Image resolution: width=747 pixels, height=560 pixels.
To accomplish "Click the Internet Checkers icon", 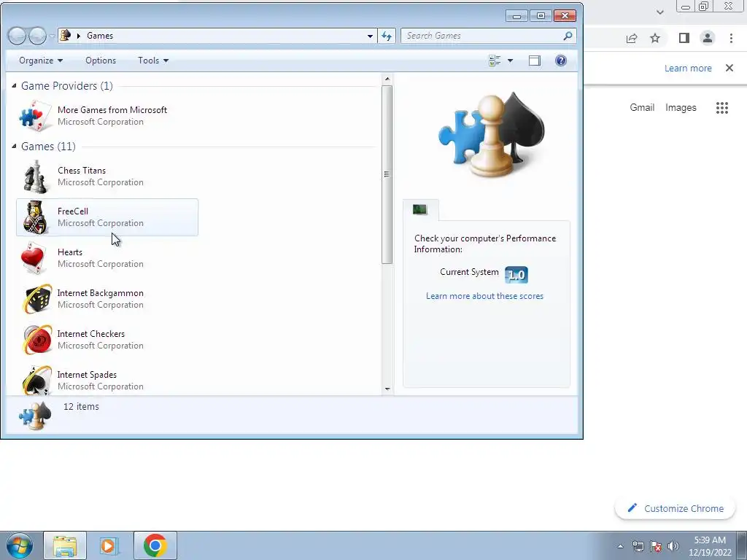I will click(37, 340).
